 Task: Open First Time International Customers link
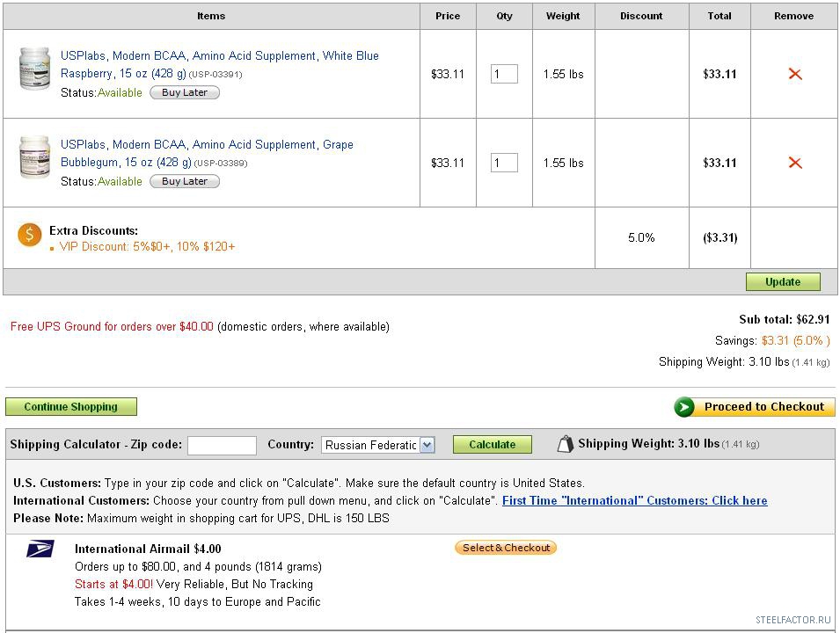[634, 500]
